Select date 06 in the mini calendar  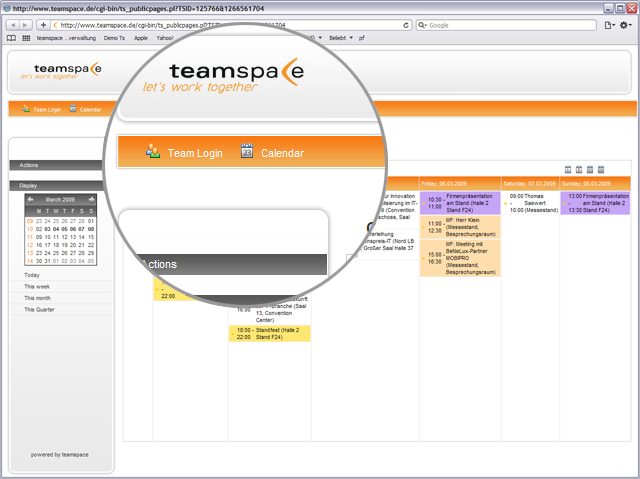pos(73,229)
